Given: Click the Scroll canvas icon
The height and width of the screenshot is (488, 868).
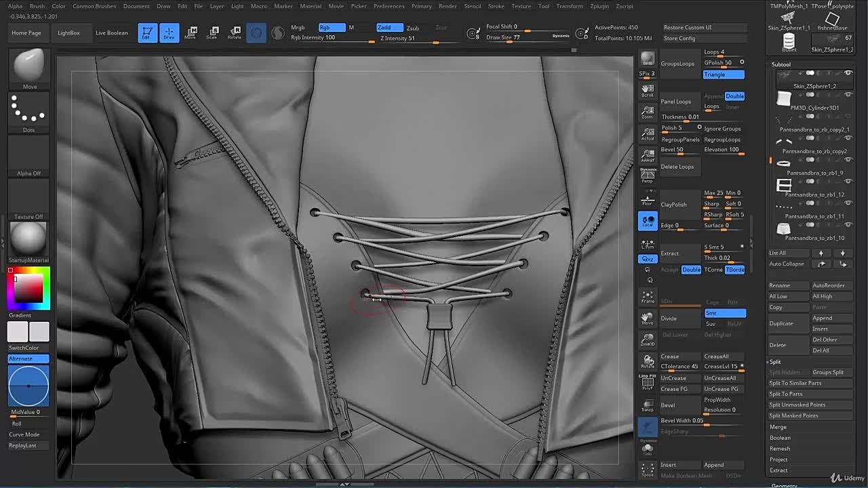Looking at the screenshot, I should 648,90.
